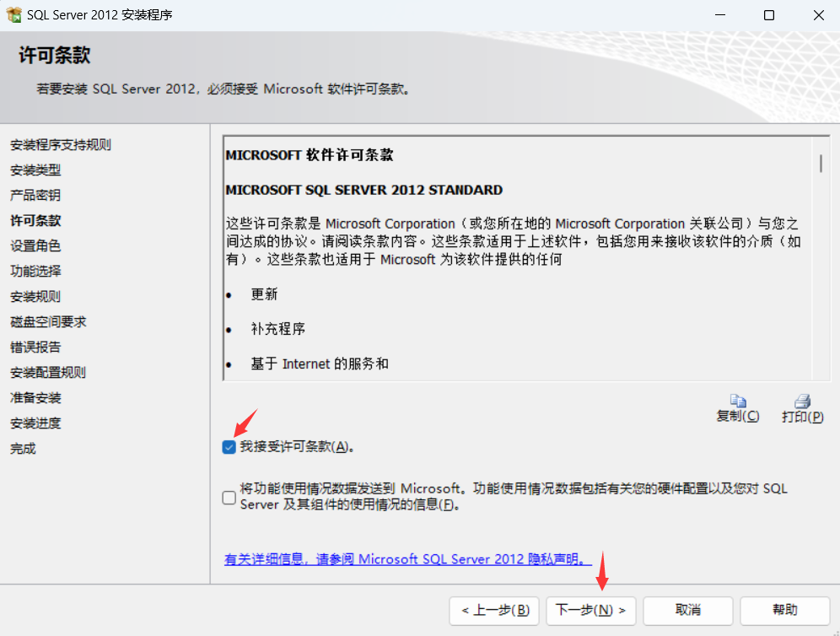Select 产品密钥 step in sidebar

pyautogui.click(x=35, y=195)
